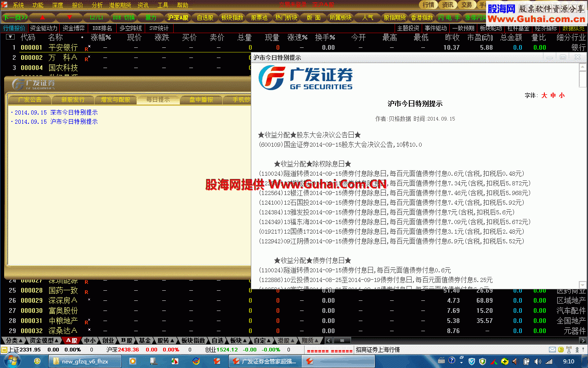Select the 创业 bottom tab
Viewport: 588px width, 368px height.
pos(108,340)
